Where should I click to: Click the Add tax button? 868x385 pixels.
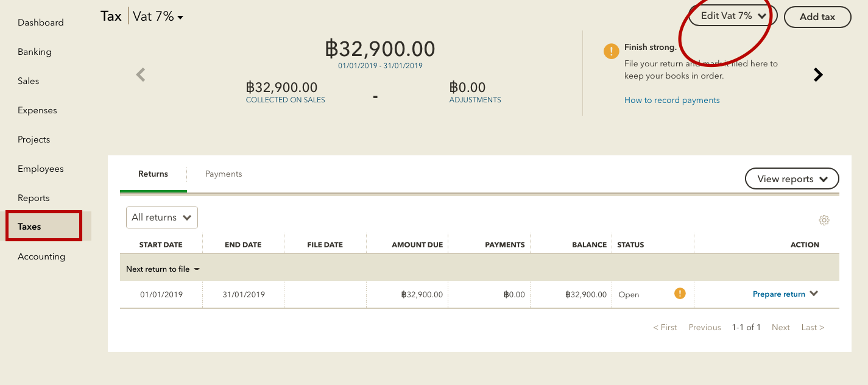click(817, 16)
